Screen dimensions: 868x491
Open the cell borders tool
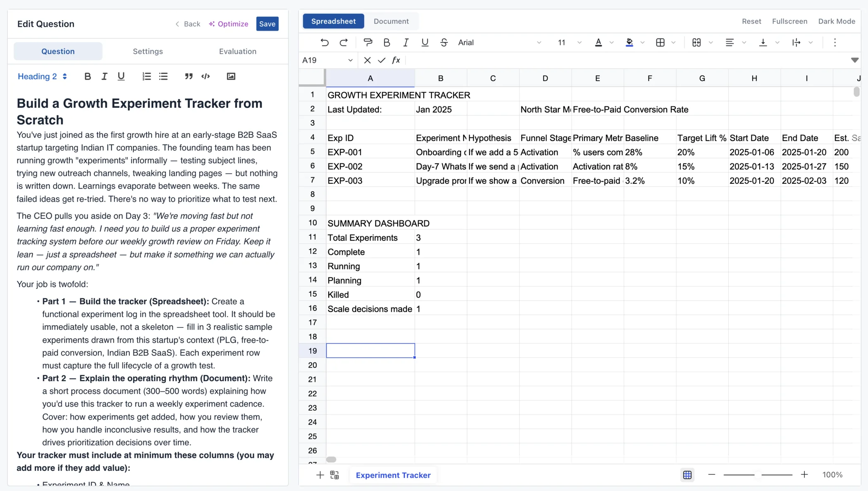click(x=660, y=43)
